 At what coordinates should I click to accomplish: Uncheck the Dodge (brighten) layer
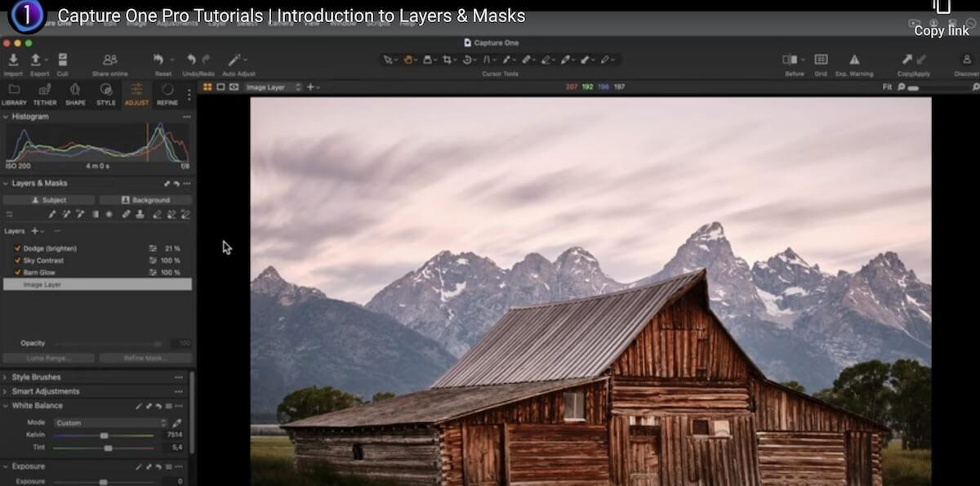18,248
